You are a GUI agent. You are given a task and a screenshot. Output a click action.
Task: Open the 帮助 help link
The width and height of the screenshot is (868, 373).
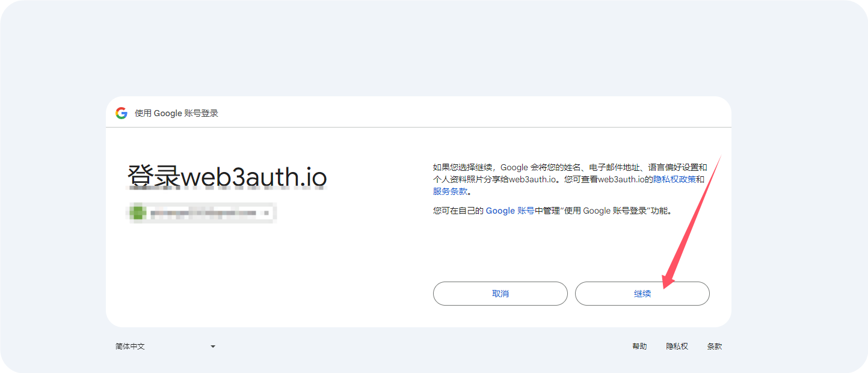639,347
